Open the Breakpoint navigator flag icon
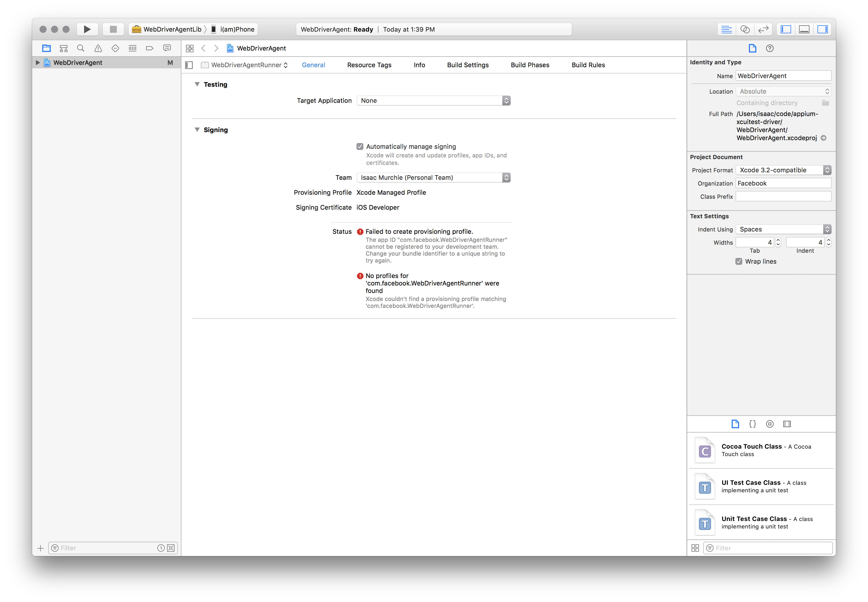Image resolution: width=868 pixels, height=602 pixels. tap(150, 48)
